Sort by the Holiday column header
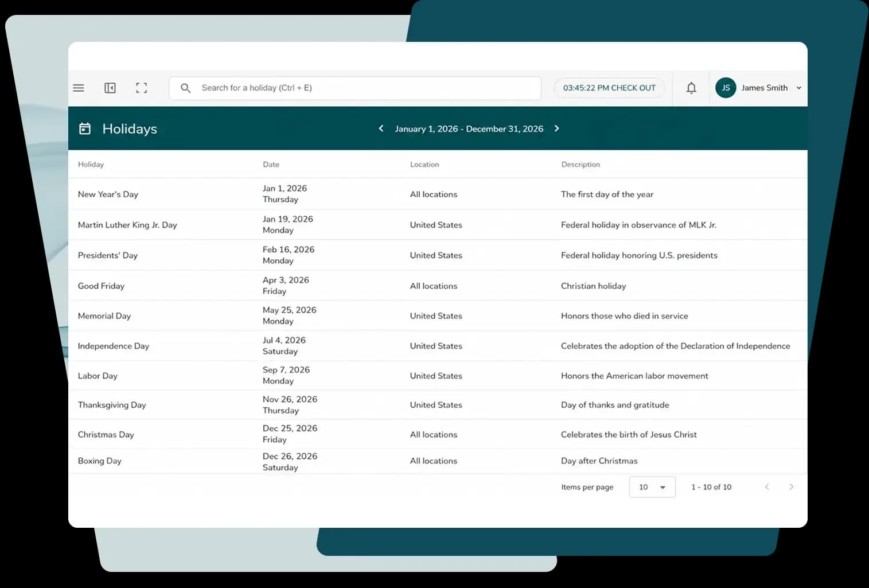The width and height of the screenshot is (869, 588). tap(91, 165)
